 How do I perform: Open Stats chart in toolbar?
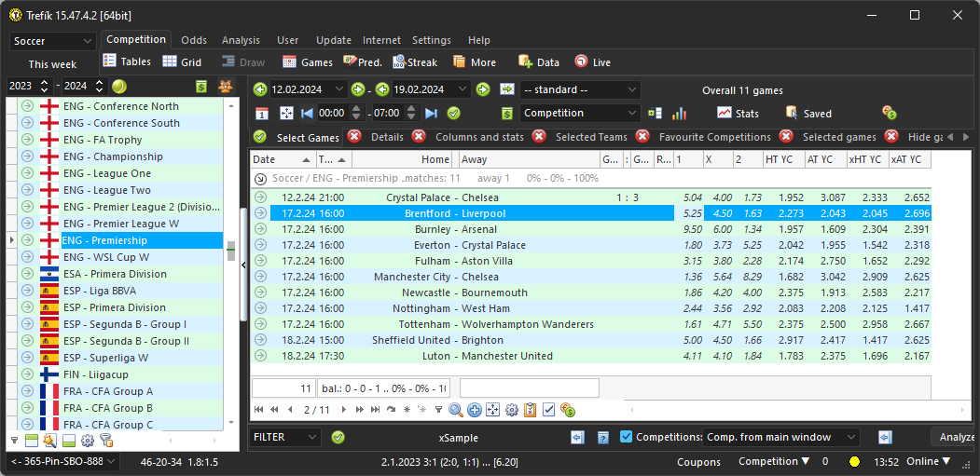pos(738,113)
